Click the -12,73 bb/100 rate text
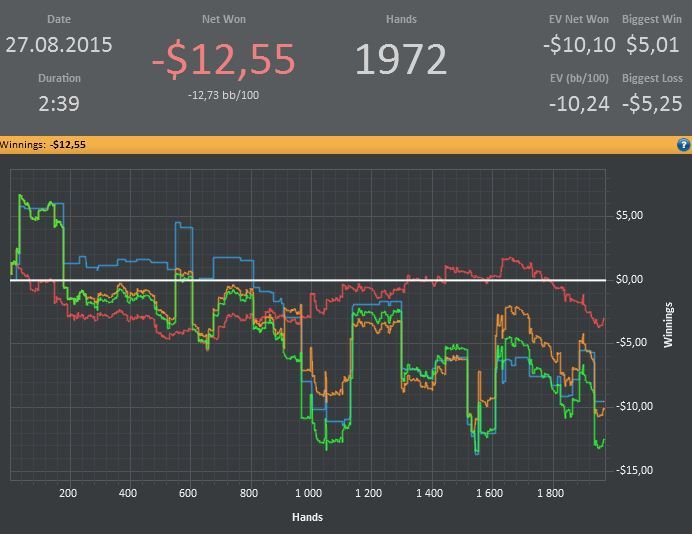The width and height of the screenshot is (692, 534). point(223,95)
